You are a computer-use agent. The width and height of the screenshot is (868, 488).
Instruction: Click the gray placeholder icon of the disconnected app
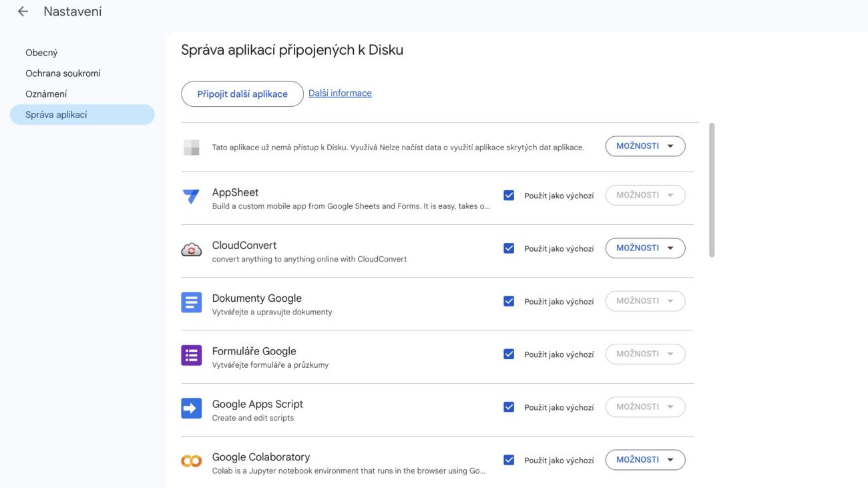click(x=191, y=147)
